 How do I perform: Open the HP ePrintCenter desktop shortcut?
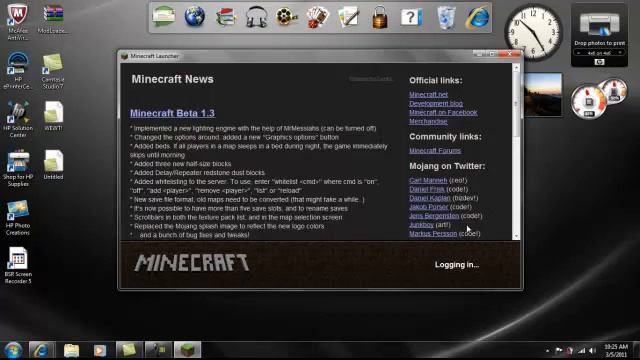click(x=18, y=70)
